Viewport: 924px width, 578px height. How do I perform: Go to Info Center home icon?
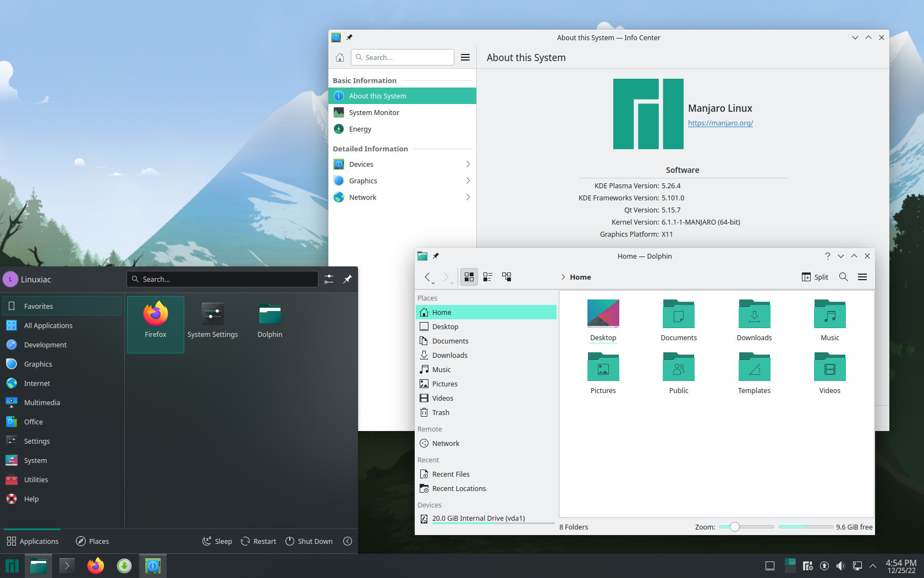tap(340, 57)
